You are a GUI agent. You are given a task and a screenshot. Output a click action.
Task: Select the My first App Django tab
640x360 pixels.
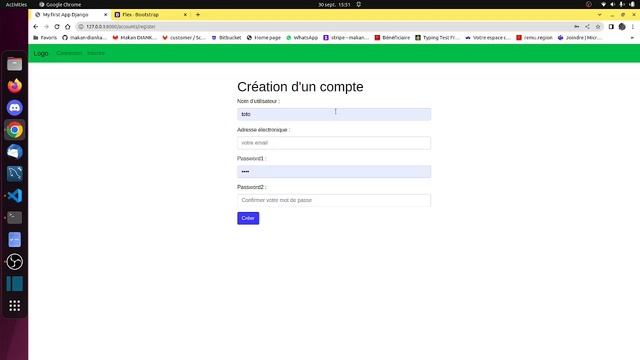(x=71, y=15)
